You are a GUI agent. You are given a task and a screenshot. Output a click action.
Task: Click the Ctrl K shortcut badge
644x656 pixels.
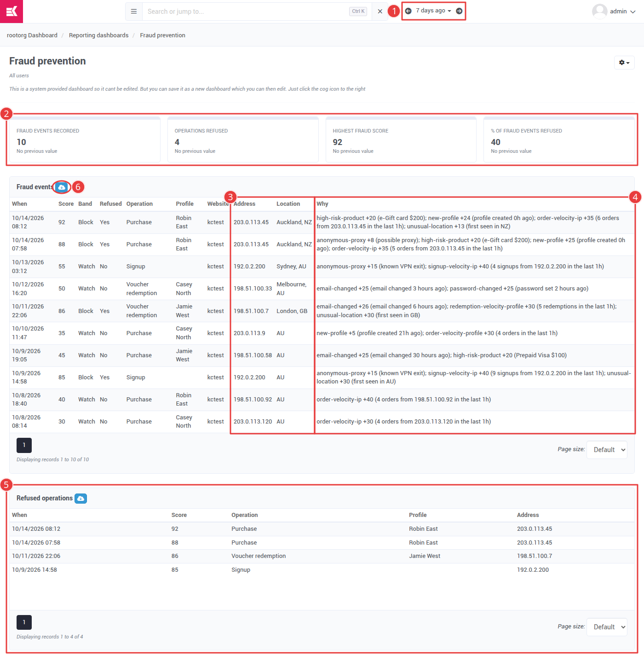(x=358, y=12)
